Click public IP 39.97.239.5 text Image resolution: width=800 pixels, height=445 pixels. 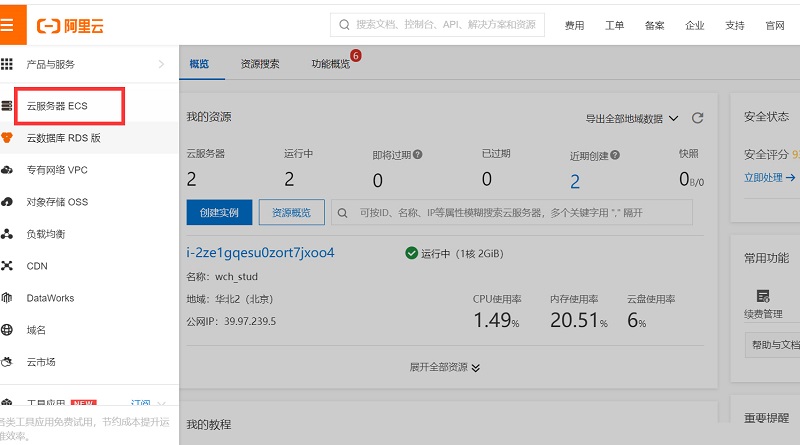250,321
